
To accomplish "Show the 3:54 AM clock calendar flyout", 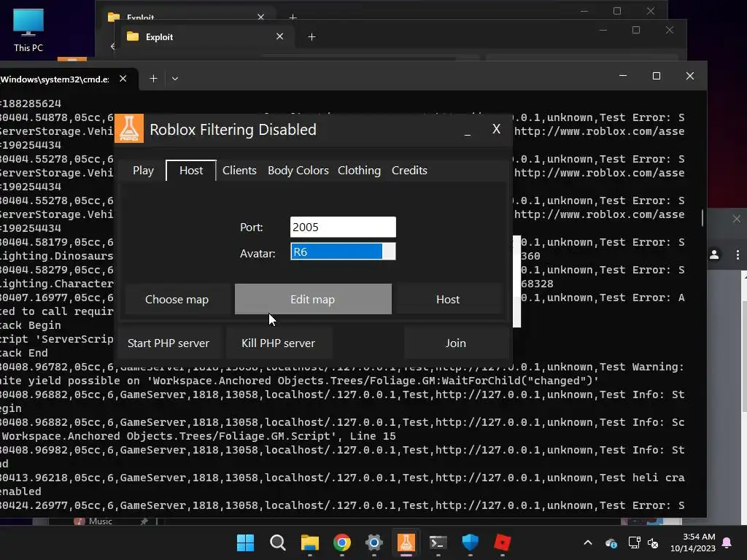I will click(693, 542).
